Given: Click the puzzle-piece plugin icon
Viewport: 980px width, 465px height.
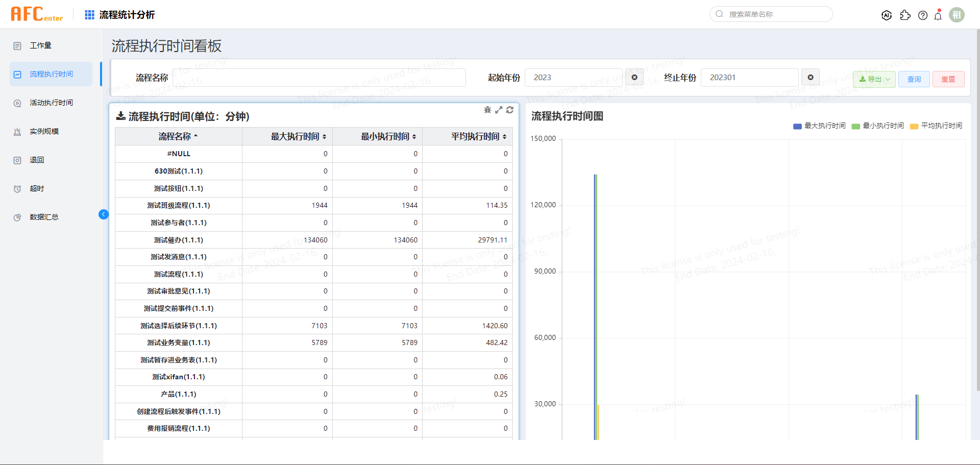Looking at the screenshot, I should tap(905, 15).
